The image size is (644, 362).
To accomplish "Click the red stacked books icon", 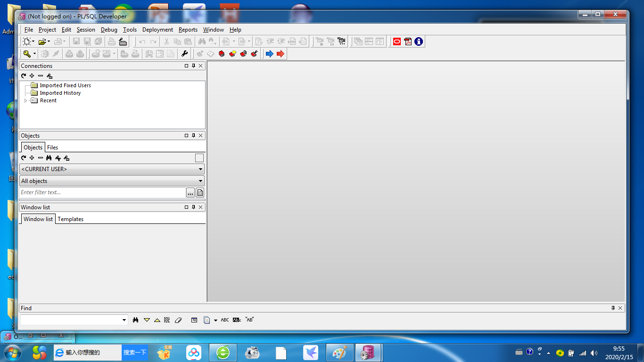I will click(x=222, y=54).
